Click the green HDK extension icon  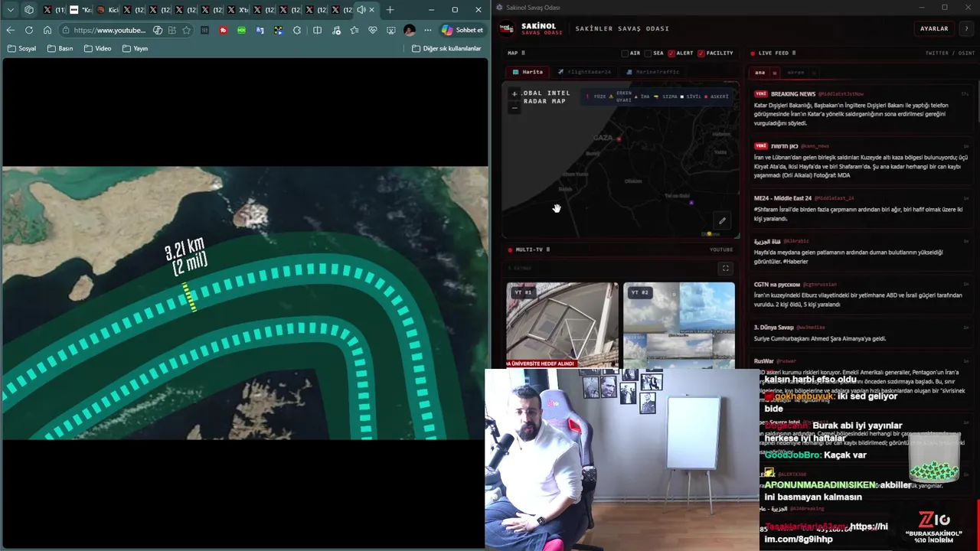click(x=242, y=30)
